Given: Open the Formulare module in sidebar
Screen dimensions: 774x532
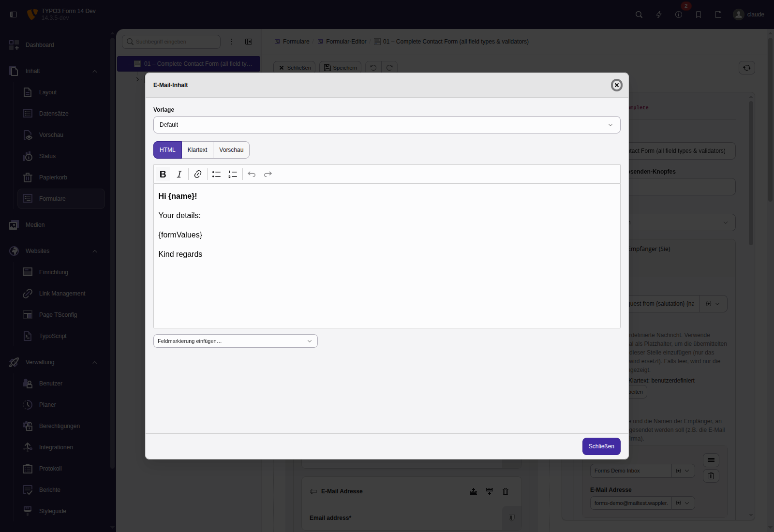Looking at the screenshot, I should (61, 199).
